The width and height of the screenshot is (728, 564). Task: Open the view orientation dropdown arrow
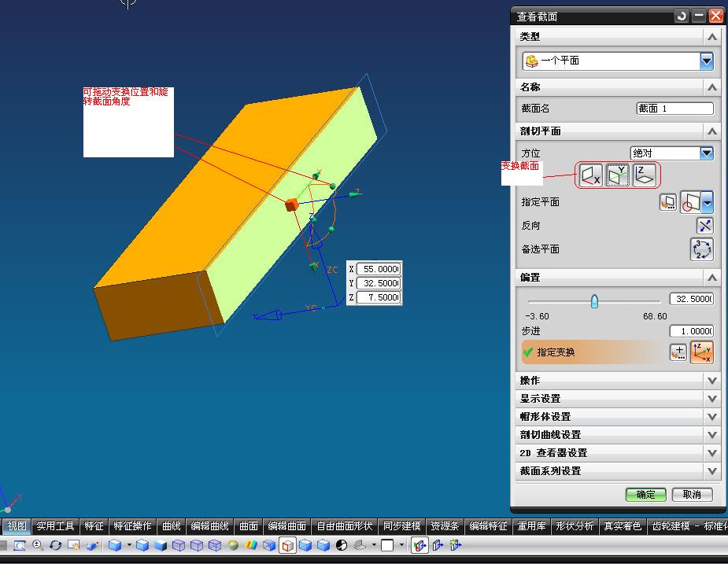[129, 545]
